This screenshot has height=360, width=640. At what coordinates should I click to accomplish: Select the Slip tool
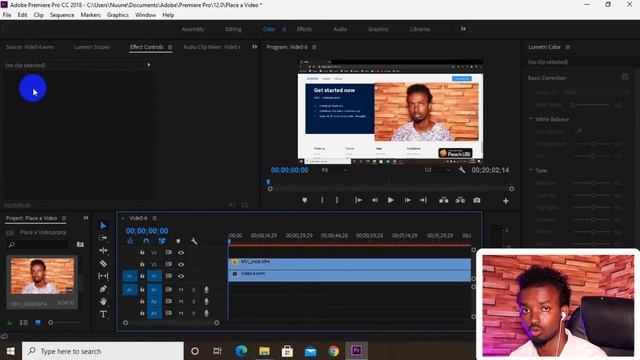point(103,276)
